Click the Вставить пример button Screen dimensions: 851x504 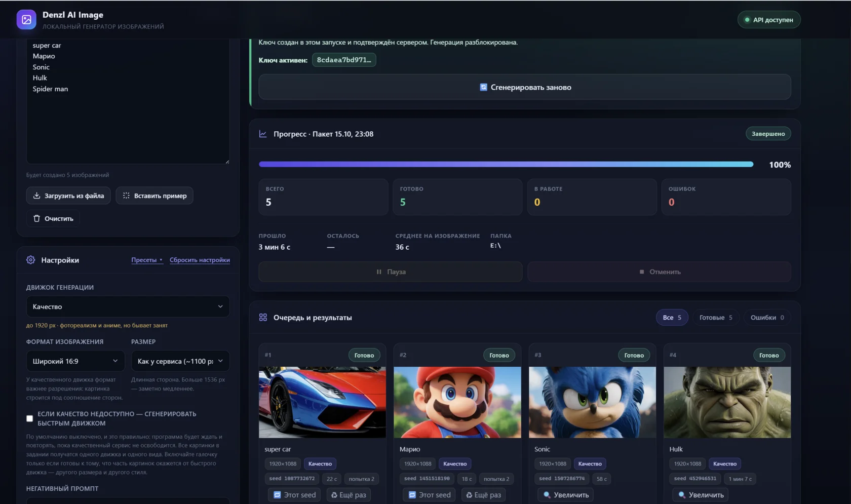(x=154, y=196)
